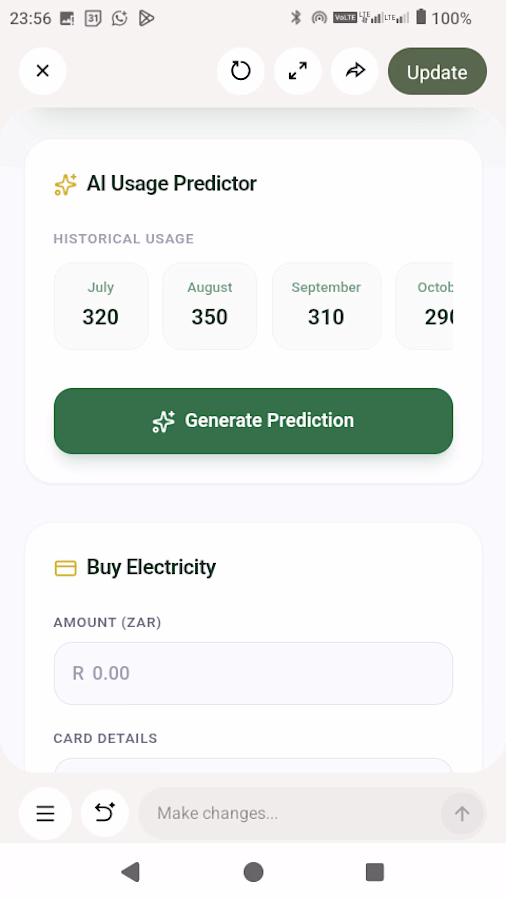Open fullscreen with the expand arrows icon

click(297, 71)
